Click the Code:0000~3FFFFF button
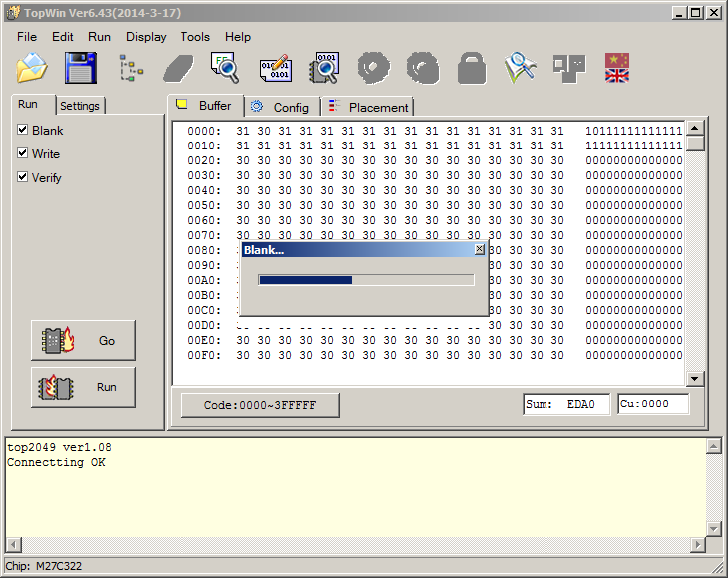The height and width of the screenshot is (578, 728). pyautogui.click(x=260, y=405)
